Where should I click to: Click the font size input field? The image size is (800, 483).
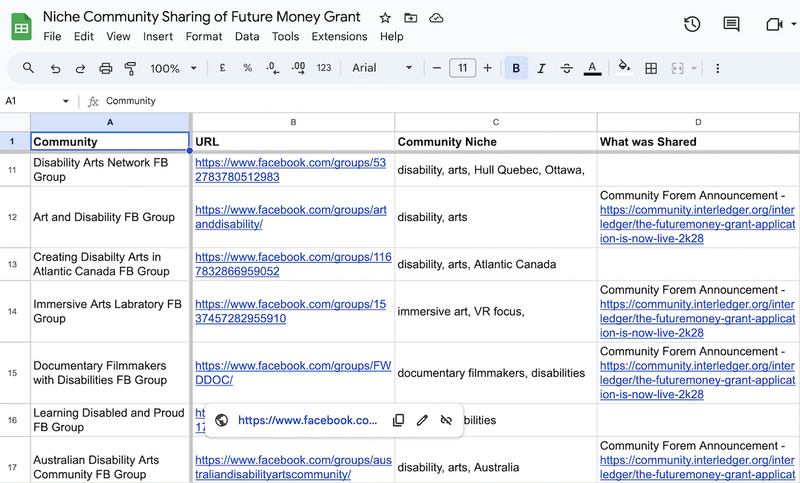[x=462, y=68]
